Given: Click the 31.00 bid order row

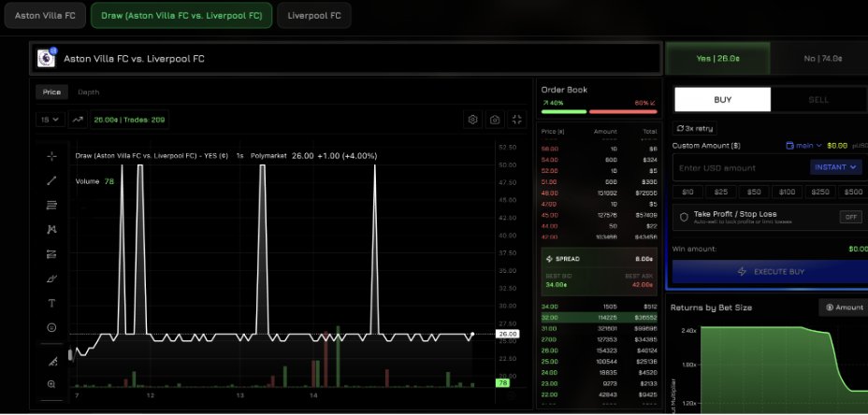Looking at the screenshot, I should coord(599,329).
